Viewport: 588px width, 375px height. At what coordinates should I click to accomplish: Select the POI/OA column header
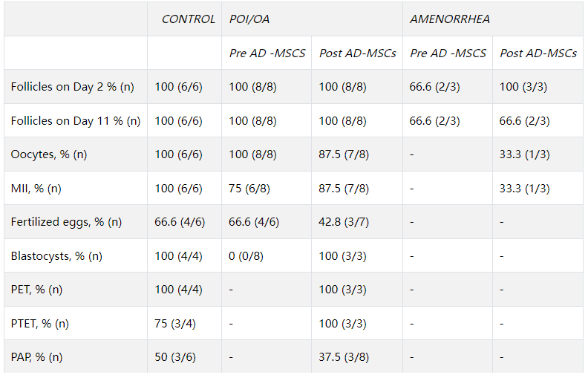click(x=249, y=19)
